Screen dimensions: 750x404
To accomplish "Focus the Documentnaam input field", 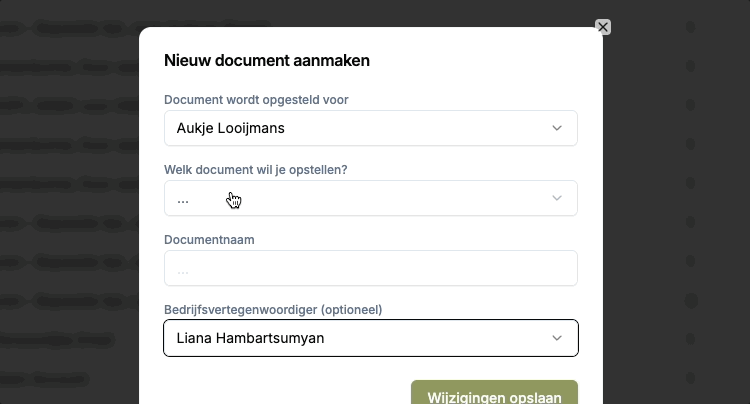I will [370, 268].
